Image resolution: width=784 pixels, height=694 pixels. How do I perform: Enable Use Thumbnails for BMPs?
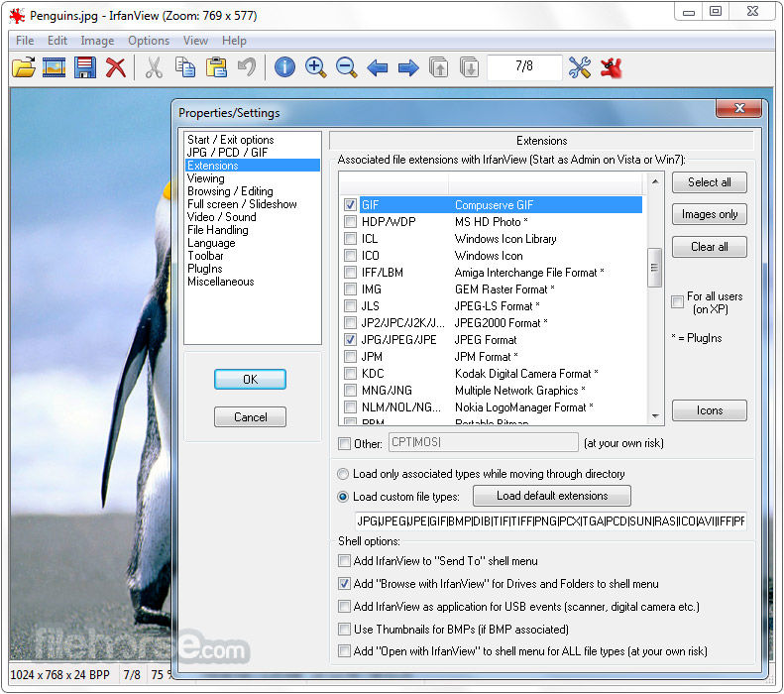click(344, 629)
